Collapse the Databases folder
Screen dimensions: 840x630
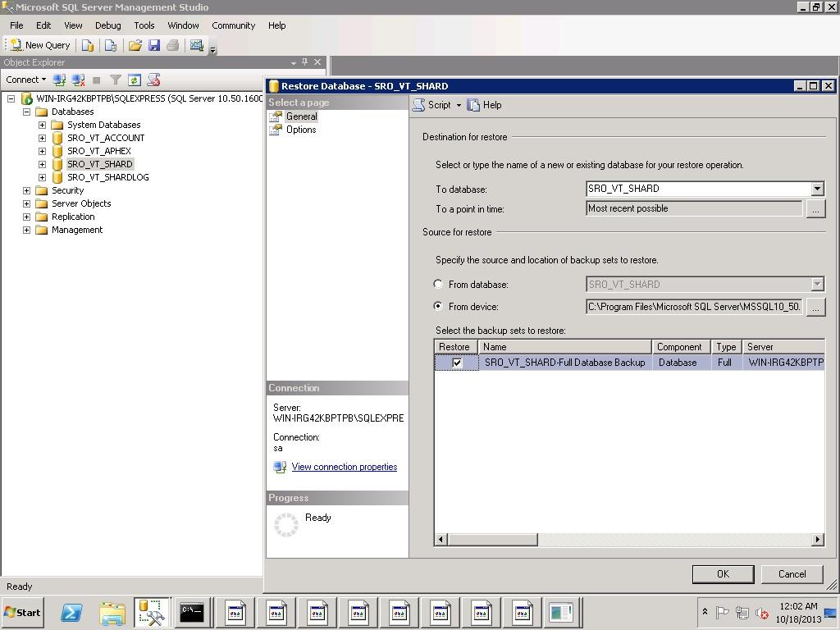[26, 112]
